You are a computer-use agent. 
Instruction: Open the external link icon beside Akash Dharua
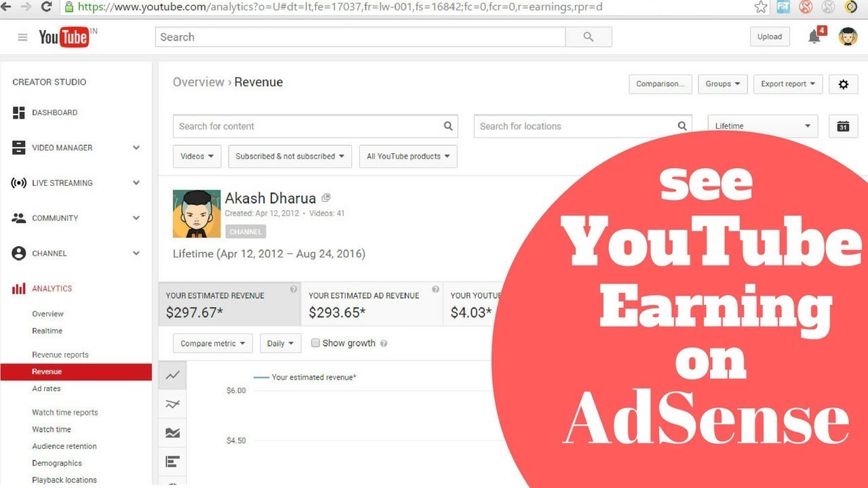click(x=326, y=198)
